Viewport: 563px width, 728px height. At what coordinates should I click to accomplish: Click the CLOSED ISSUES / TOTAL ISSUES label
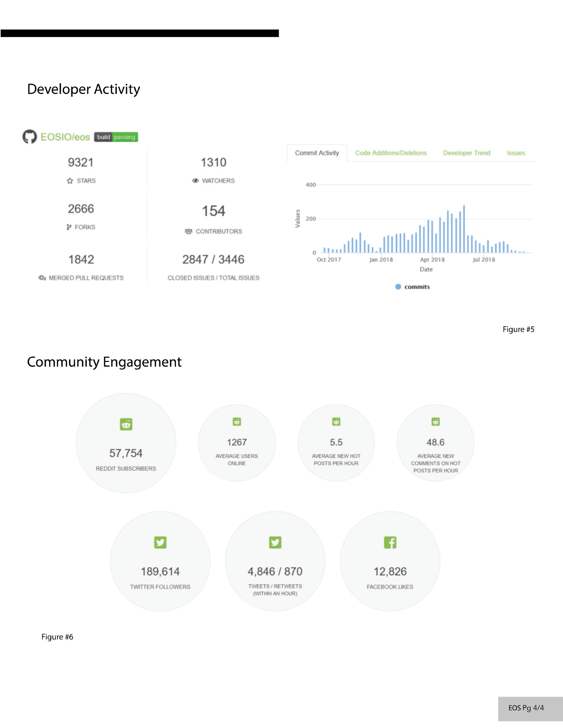pyautogui.click(x=213, y=278)
